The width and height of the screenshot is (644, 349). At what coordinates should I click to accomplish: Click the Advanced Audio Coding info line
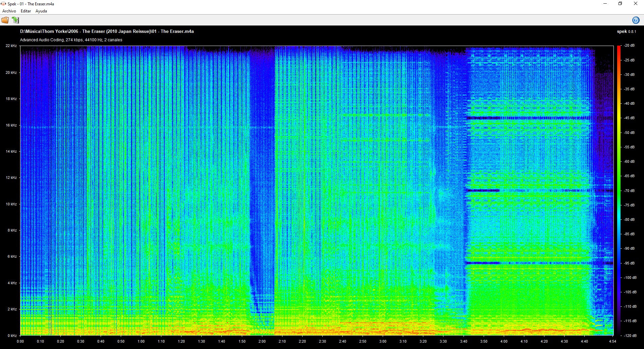(71, 40)
